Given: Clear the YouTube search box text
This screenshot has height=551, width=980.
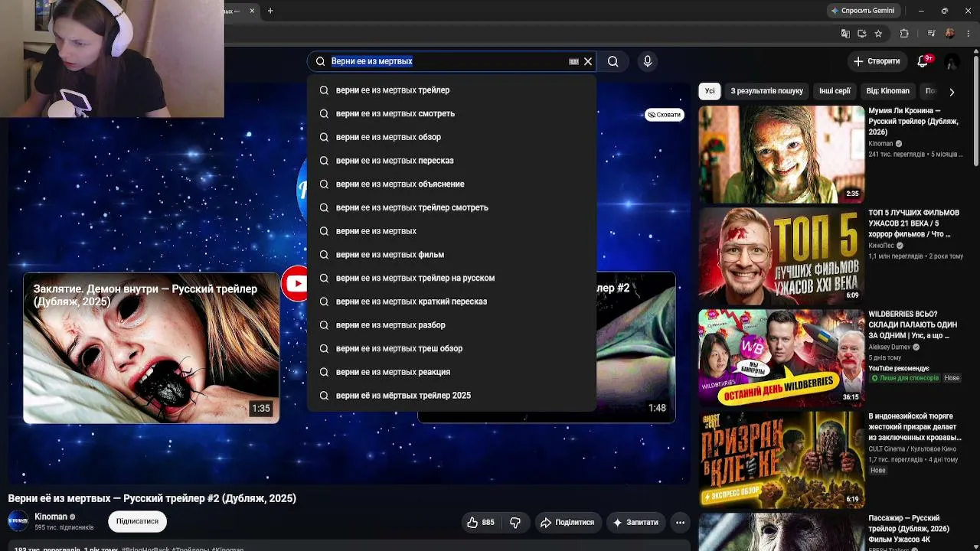Looking at the screenshot, I should (x=588, y=61).
